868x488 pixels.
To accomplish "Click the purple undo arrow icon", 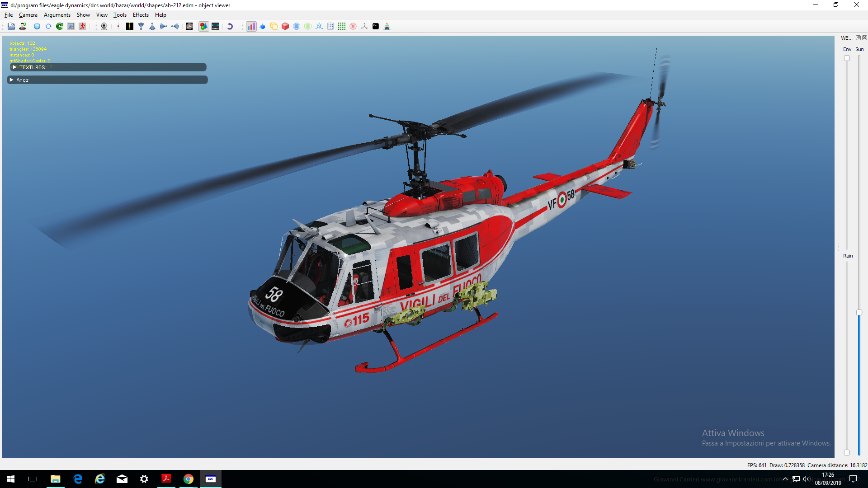I will [x=230, y=26].
